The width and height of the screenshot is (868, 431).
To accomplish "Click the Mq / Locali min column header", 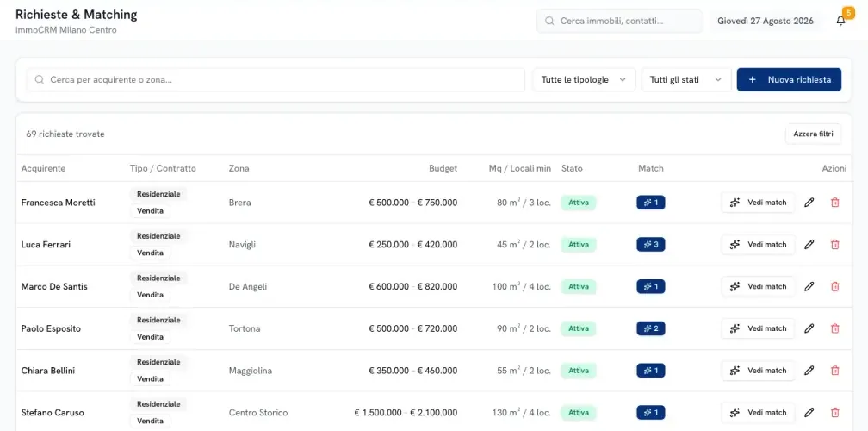I will click(520, 168).
